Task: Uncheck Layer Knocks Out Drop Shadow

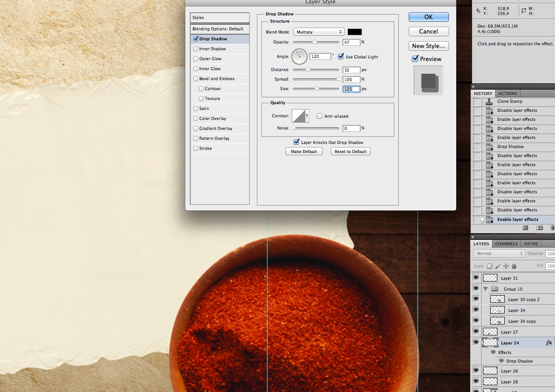Action: click(x=296, y=142)
